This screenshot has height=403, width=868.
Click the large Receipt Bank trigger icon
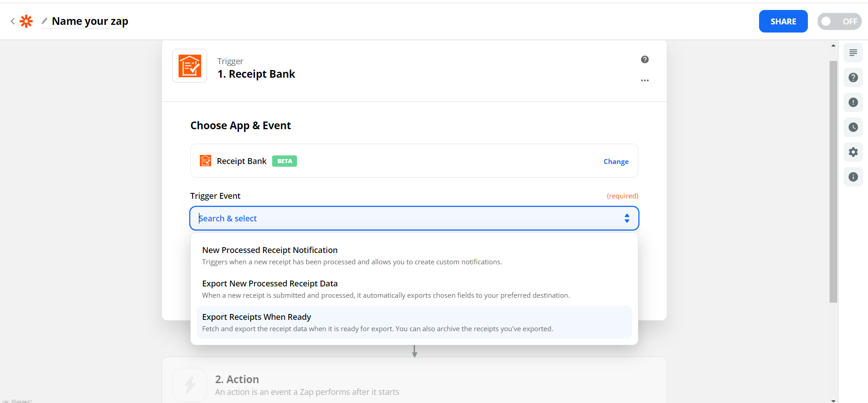(x=190, y=66)
